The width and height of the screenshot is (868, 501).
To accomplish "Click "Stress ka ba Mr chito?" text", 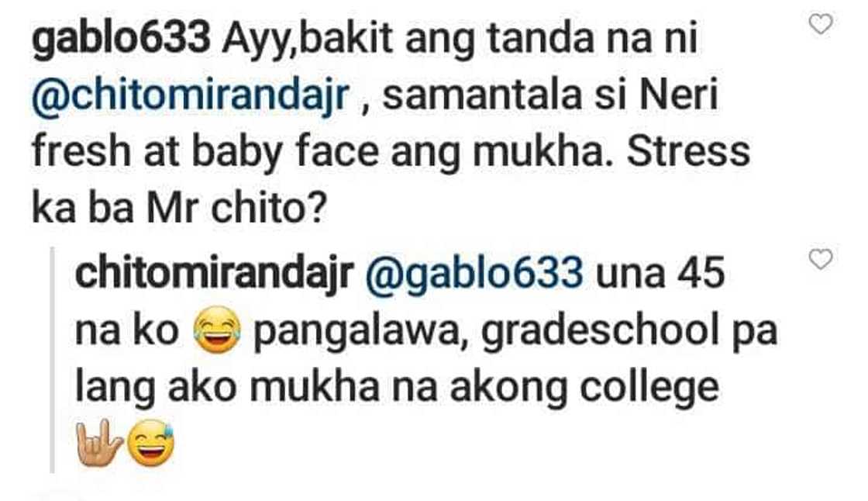I will point(391,180).
